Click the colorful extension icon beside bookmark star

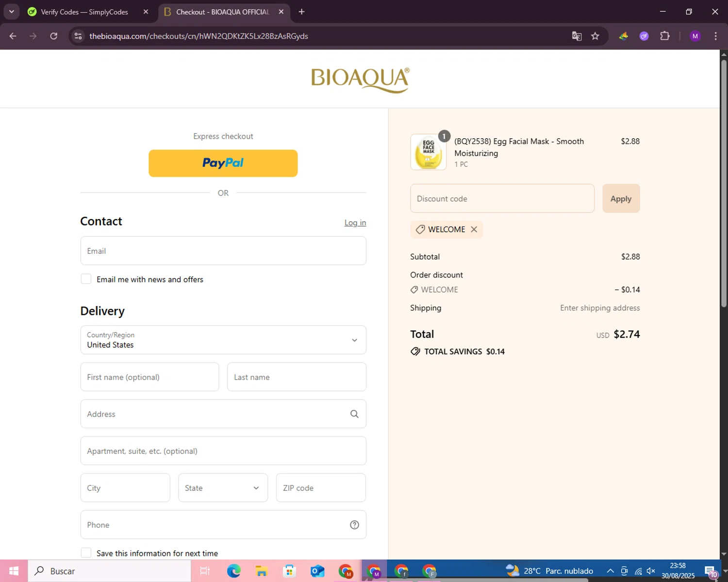pos(623,36)
